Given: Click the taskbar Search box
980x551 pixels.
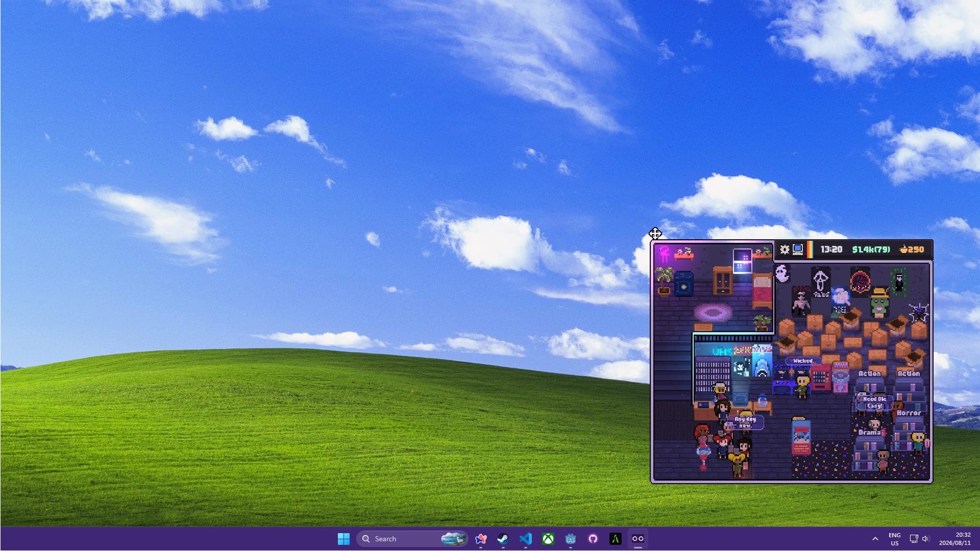Looking at the screenshot, I should [x=412, y=539].
